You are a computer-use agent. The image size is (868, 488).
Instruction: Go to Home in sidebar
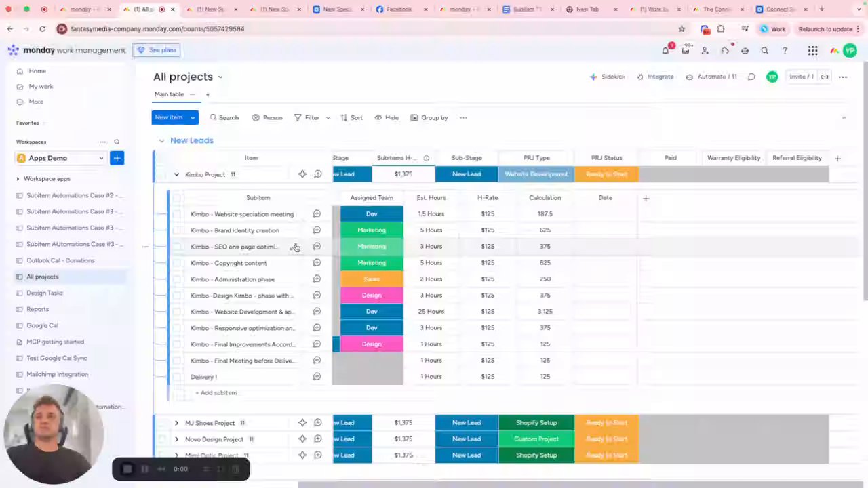pos(37,71)
